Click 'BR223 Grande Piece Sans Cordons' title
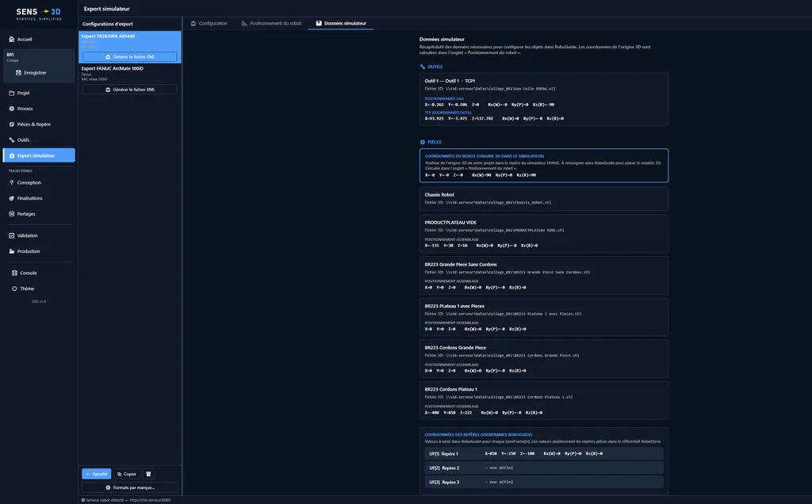 (x=461, y=265)
